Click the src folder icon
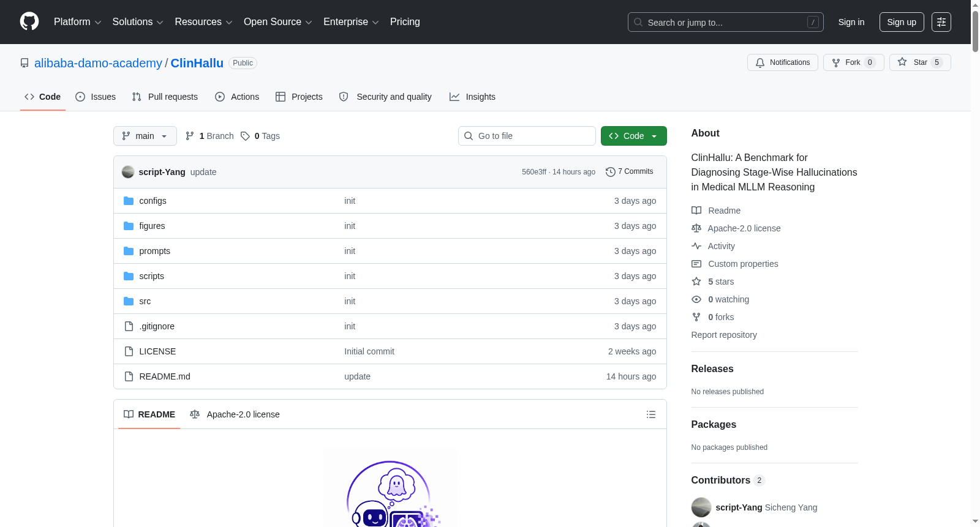The height and width of the screenshot is (527, 980). tap(129, 301)
